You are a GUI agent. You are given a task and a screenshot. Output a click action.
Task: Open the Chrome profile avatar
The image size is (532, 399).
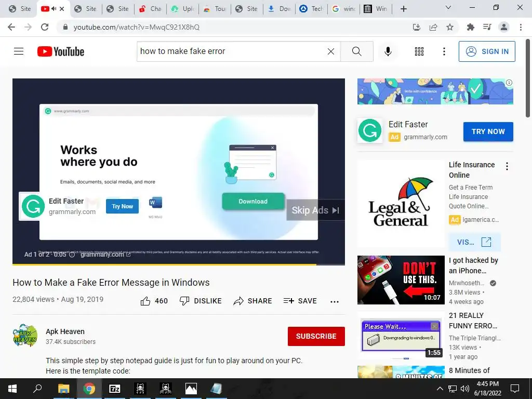(x=504, y=27)
